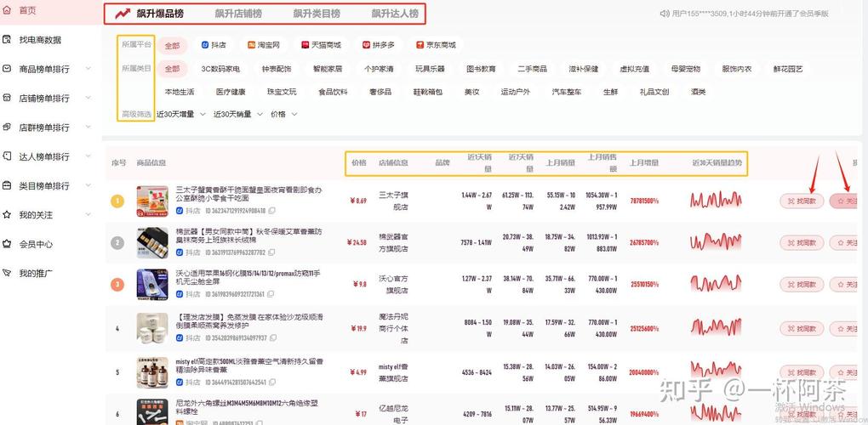
Task: Select 全部 in the 所属平台 filter
Action: pos(172,46)
